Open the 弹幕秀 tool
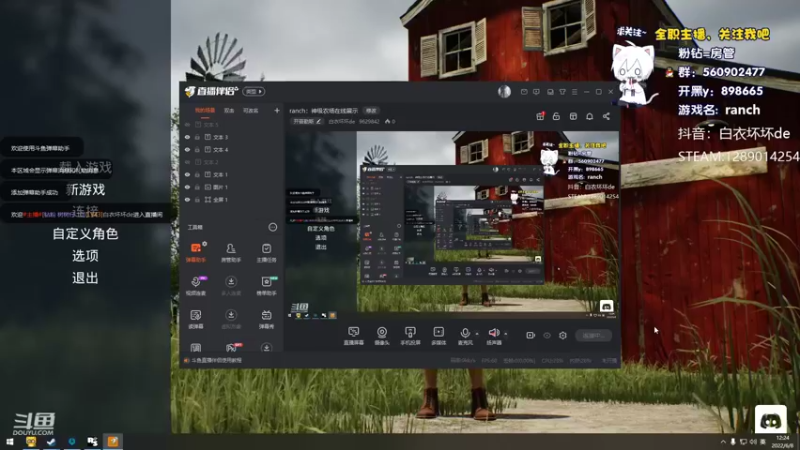Screen dimensions: 800x450 (x=266, y=319)
